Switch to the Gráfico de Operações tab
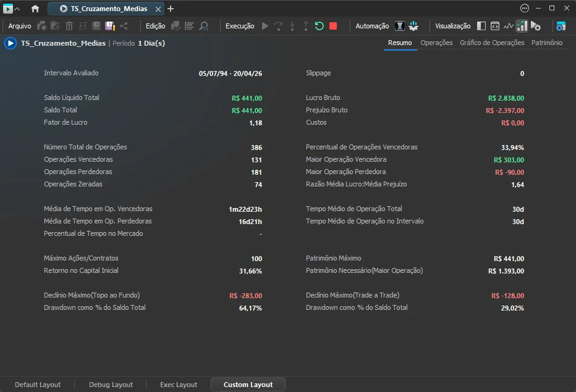The width and height of the screenshot is (576, 392). click(x=492, y=43)
